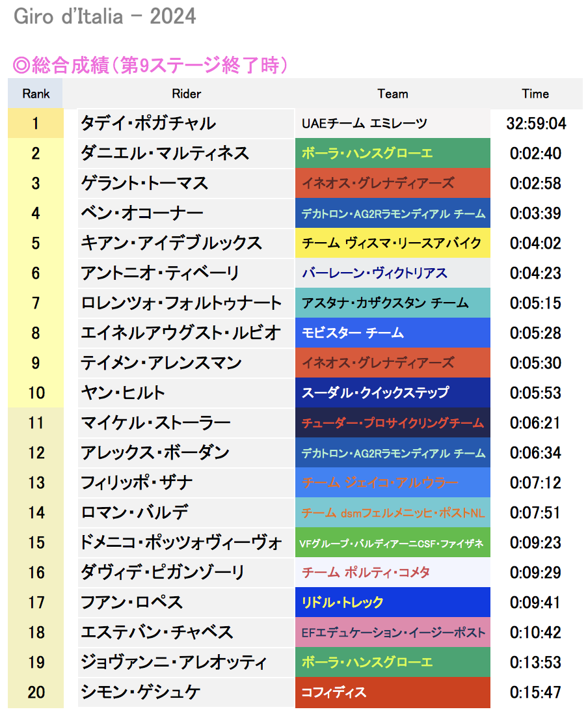Click the time gap 0:07:12
This screenshot has height=716, width=588.
[536, 483]
